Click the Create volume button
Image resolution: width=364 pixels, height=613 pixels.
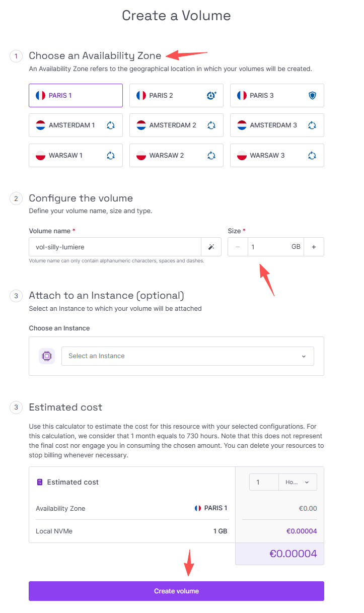[x=176, y=591]
